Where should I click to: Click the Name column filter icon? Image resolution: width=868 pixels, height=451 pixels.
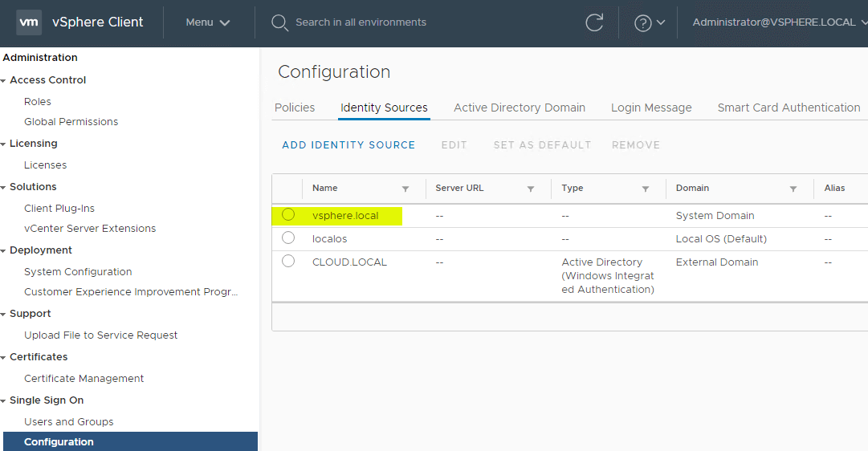click(405, 189)
